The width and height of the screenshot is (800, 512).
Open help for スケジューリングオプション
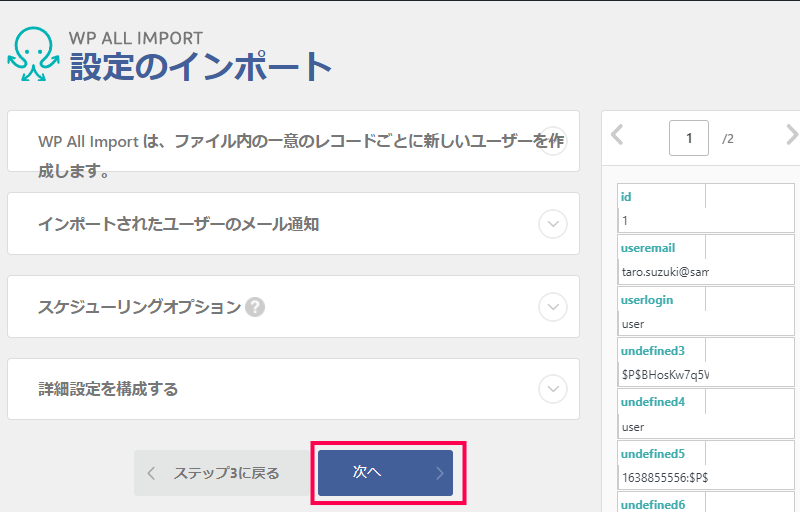(x=255, y=307)
